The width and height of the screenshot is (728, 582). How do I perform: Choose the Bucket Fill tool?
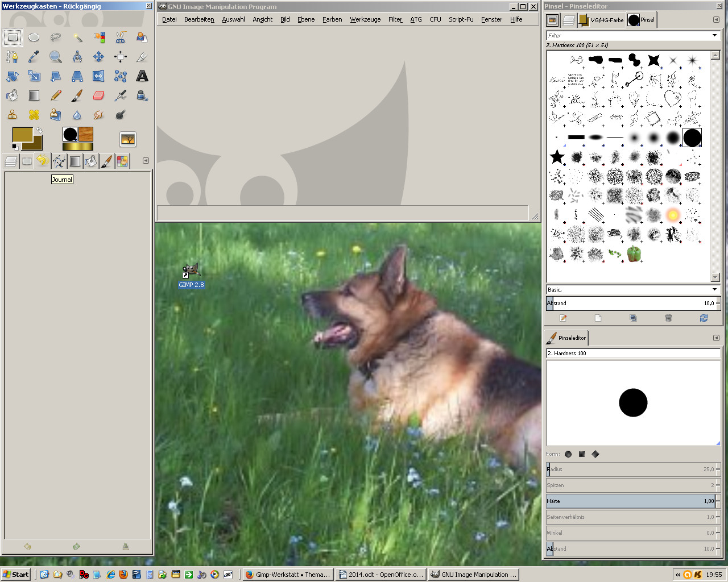click(x=12, y=95)
